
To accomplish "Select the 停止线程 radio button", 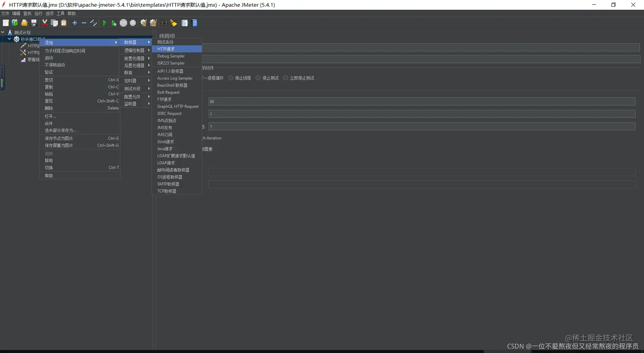I will coord(231,78).
